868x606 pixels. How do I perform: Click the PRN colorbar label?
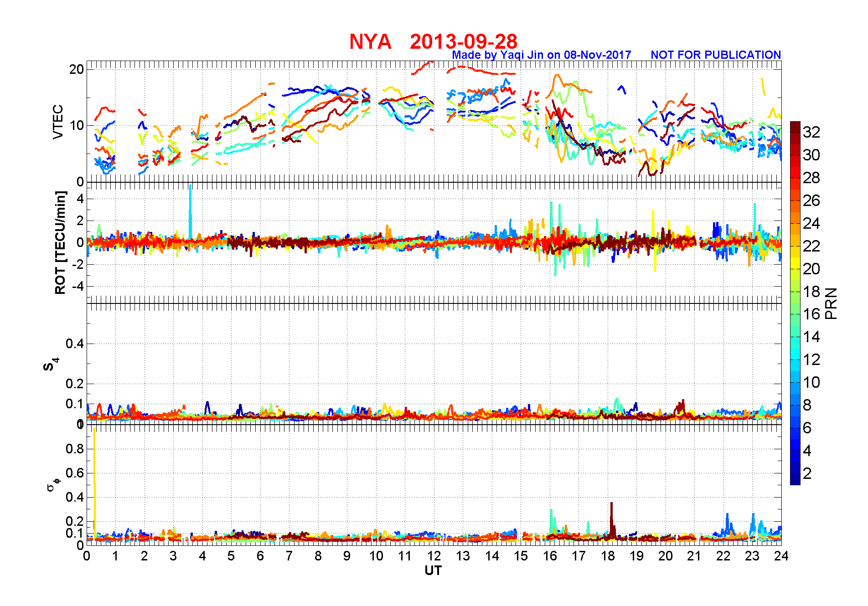click(831, 303)
